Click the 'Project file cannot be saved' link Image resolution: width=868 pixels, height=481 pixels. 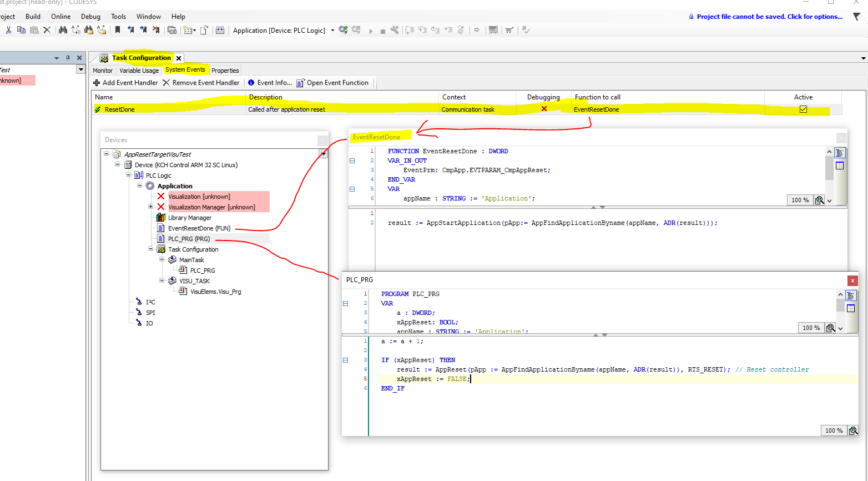769,17
